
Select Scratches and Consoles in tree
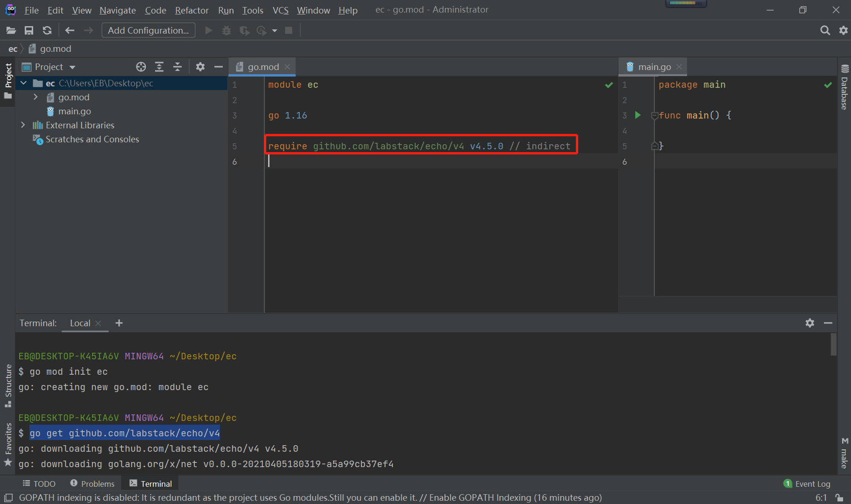[x=92, y=139]
